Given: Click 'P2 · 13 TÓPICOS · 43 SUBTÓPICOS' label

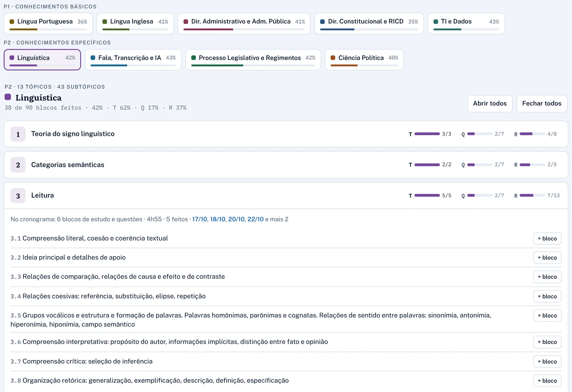Looking at the screenshot, I should click(x=55, y=87).
